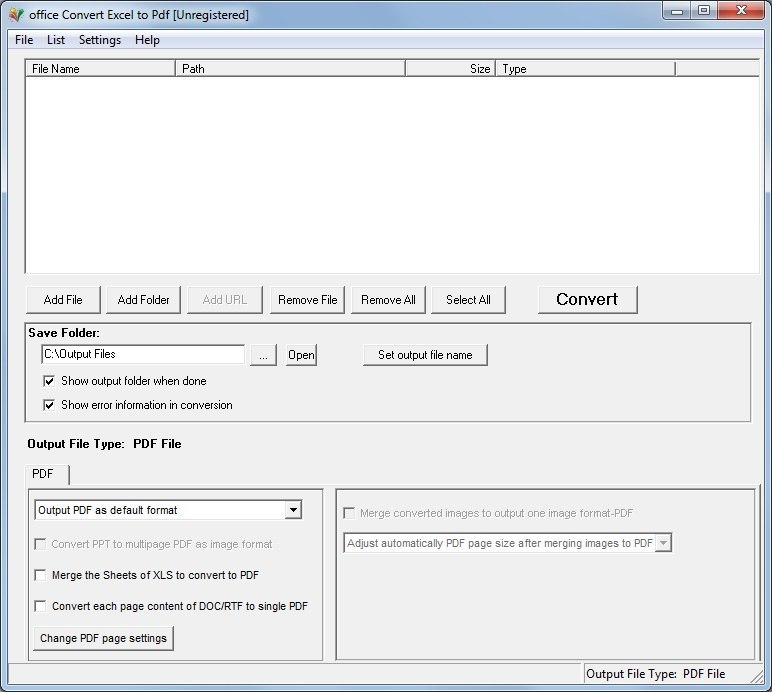Sort list by Type column
This screenshot has height=692, width=772.
click(x=585, y=68)
